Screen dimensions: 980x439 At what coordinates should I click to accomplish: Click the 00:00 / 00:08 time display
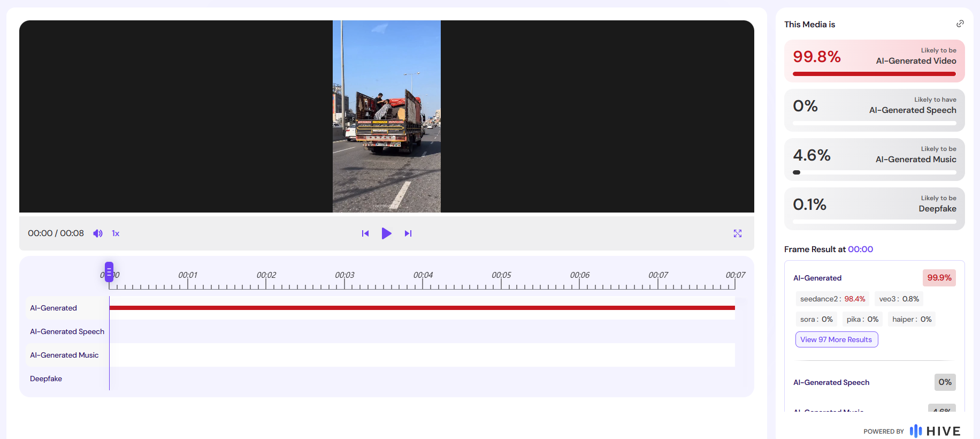tap(56, 233)
